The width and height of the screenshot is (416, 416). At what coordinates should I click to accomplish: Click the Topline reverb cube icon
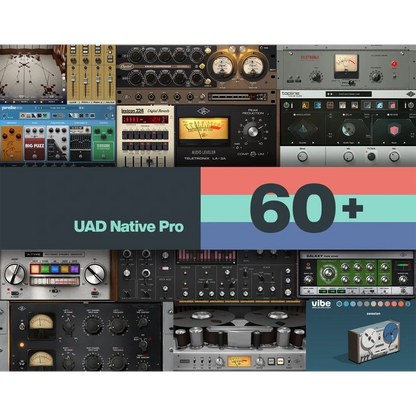394,130
